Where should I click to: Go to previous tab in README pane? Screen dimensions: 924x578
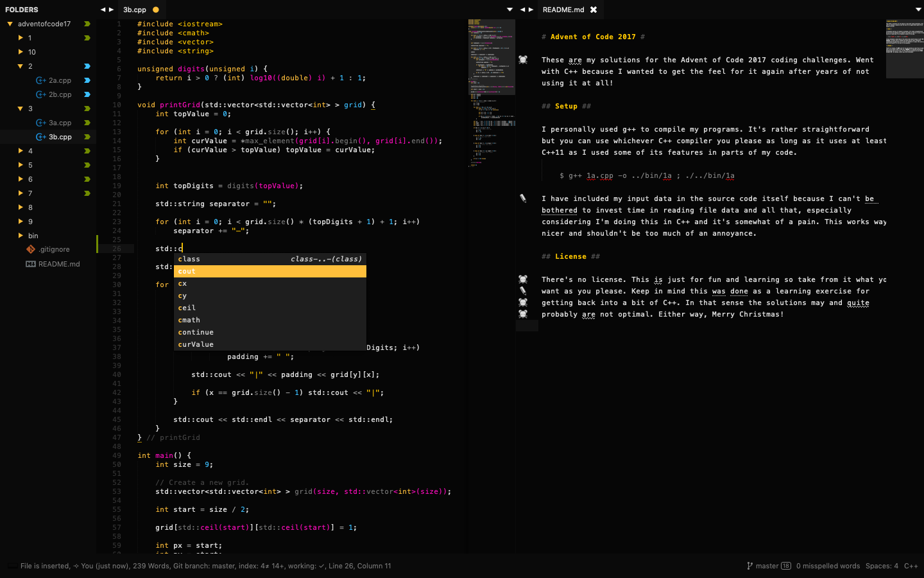(x=522, y=10)
